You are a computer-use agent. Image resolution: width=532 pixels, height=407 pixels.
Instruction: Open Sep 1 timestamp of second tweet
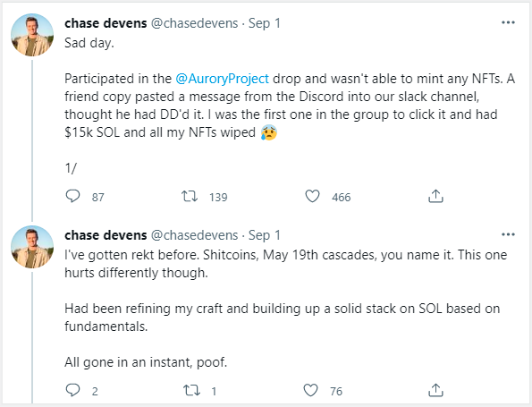(265, 235)
